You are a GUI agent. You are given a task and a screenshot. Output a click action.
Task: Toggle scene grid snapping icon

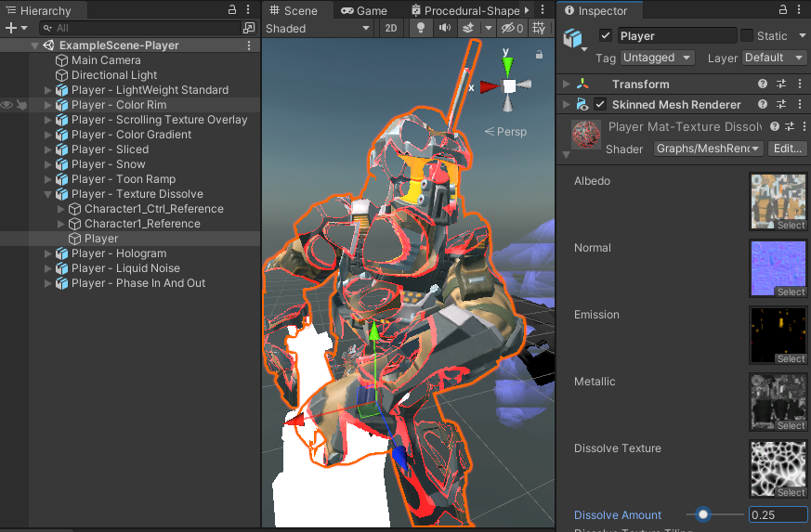pyautogui.click(x=539, y=28)
